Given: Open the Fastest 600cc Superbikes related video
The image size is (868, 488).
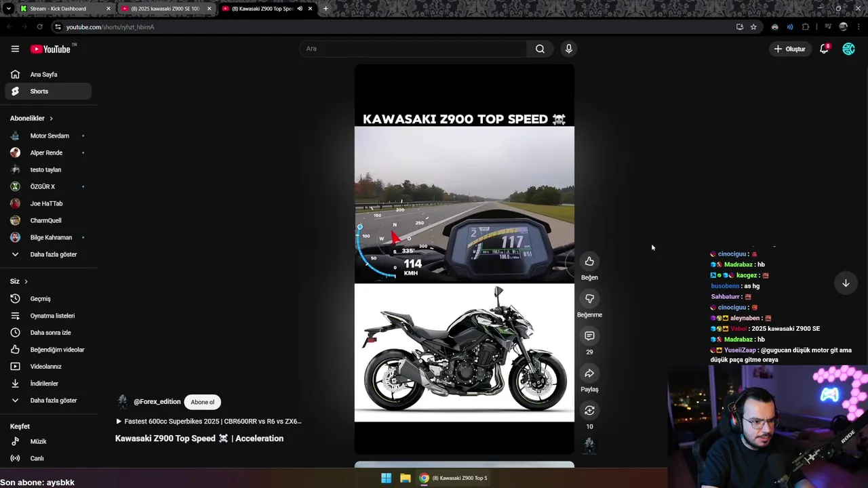Looking at the screenshot, I should pyautogui.click(x=209, y=422).
